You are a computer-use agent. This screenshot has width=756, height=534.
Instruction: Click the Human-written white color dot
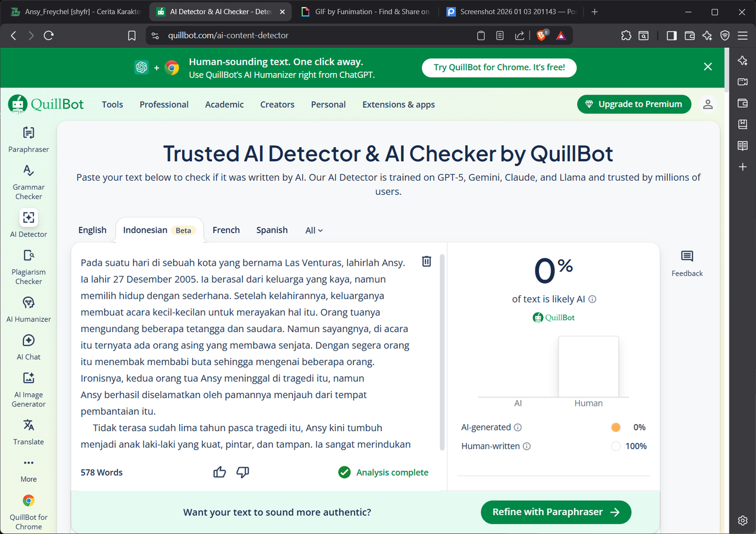pyautogui.click(x=615, y=446)
